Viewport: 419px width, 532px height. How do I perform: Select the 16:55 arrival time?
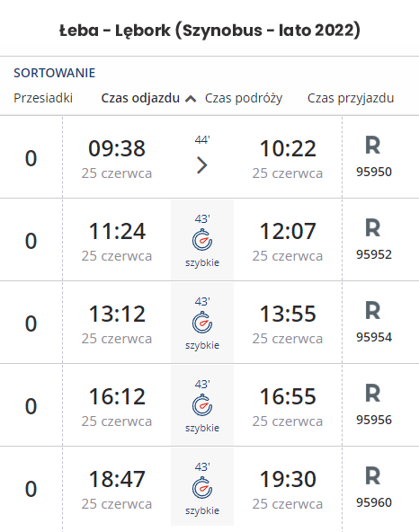[x=288, y=396]
